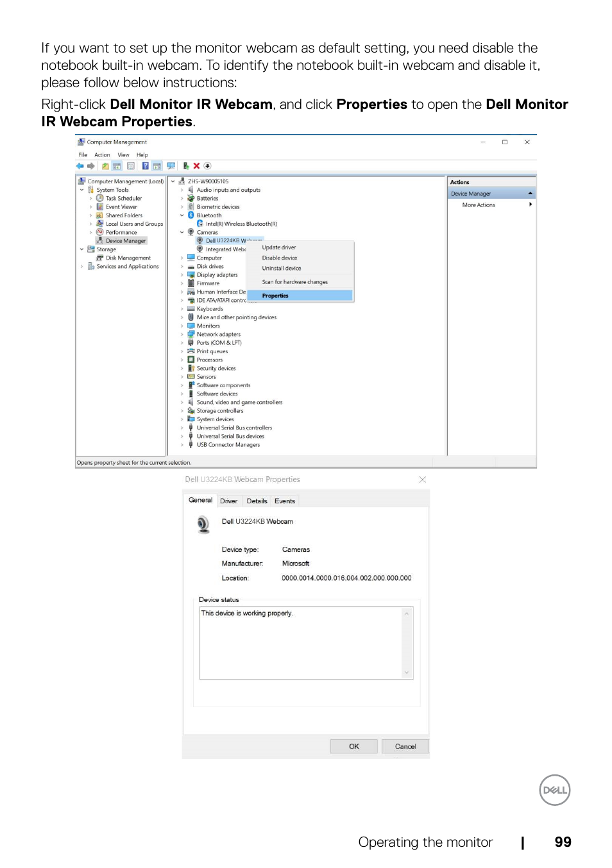Screen dimensions: 612x868
Task: Collapse the Cameras category
Action: [182, 232]
